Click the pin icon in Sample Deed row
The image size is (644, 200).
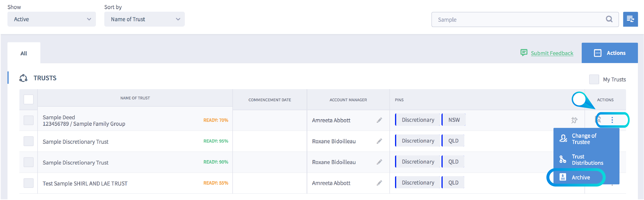pos(574,120)
